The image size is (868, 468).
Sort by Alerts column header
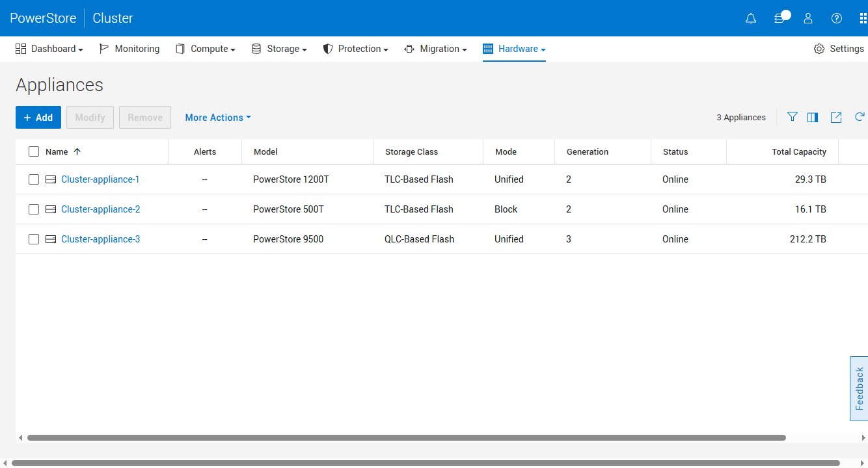tap(205, 151)
